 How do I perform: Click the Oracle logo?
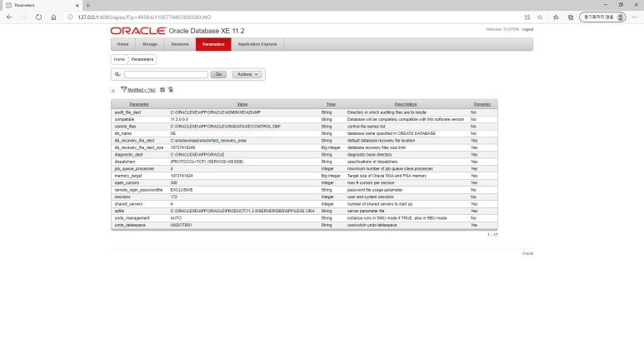point(138,31)
